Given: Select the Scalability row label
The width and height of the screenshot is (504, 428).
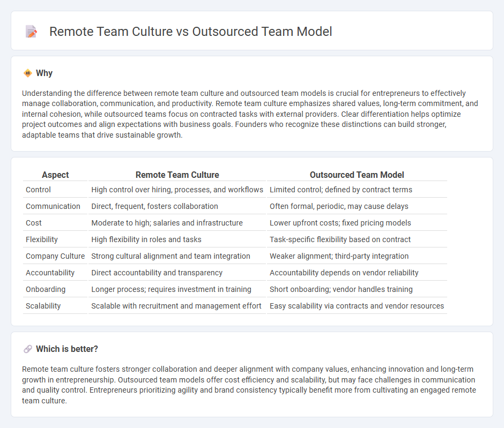Looking at the screenshot, I should pyautogui.click(x=43, y=306).
